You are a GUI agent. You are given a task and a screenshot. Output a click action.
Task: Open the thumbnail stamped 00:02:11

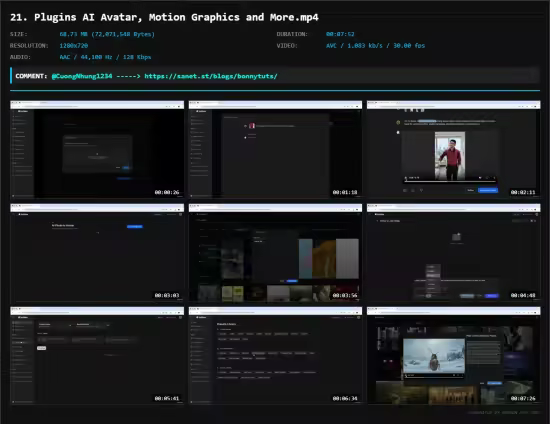coord(454,149)
